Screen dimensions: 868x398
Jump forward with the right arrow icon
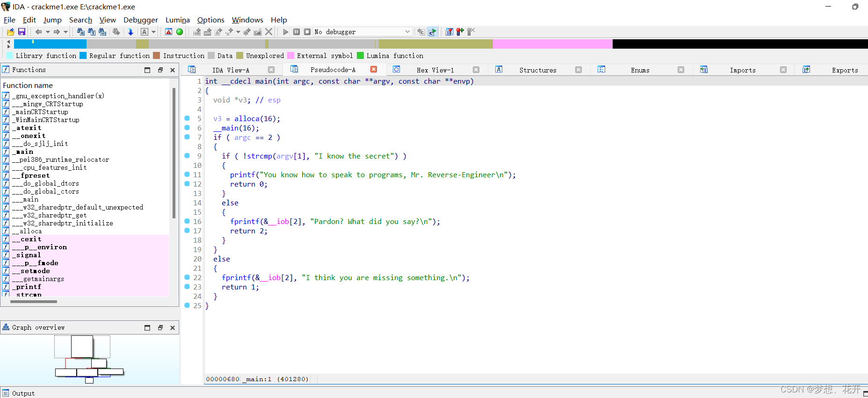point(57,32)
